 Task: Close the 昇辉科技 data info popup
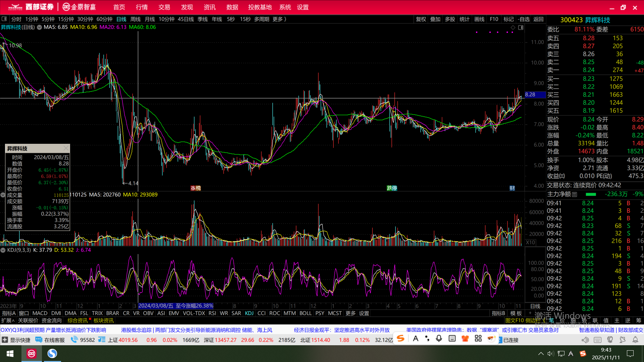tap(66, 148)
